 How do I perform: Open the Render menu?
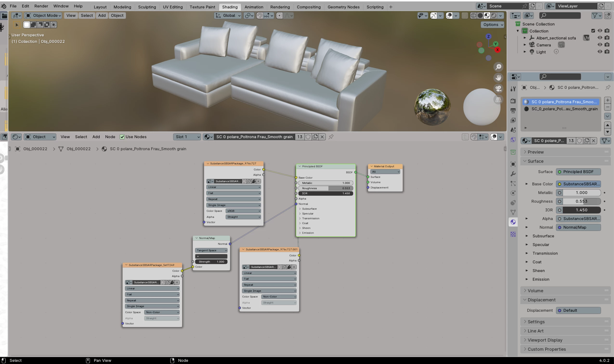pyautogui.click(x=41, y=6)
